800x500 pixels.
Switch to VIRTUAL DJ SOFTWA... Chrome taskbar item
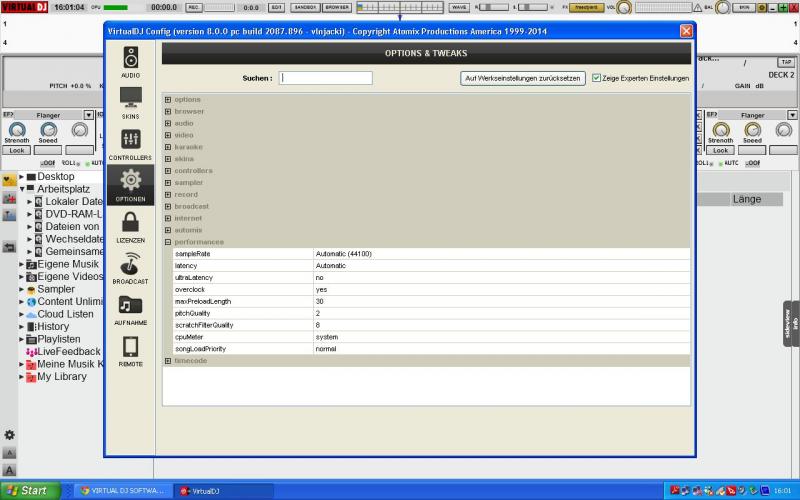click(122, 491)
